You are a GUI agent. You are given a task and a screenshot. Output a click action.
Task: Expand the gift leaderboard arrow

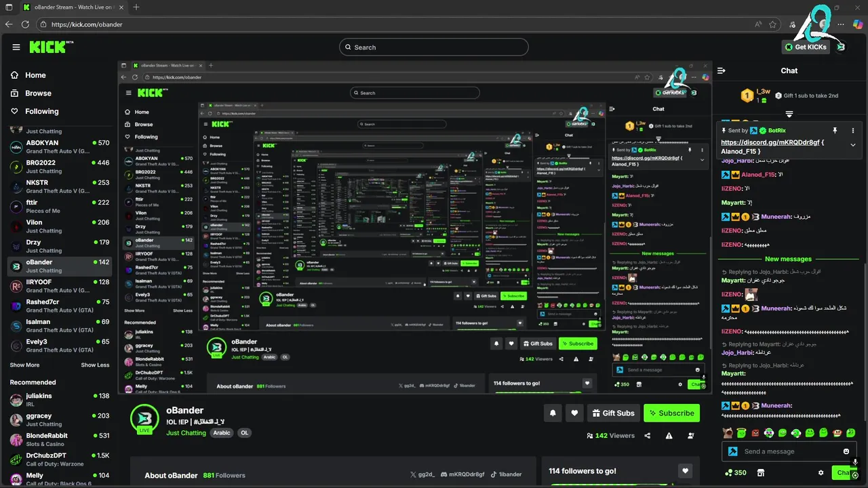[x=789, y=114]
